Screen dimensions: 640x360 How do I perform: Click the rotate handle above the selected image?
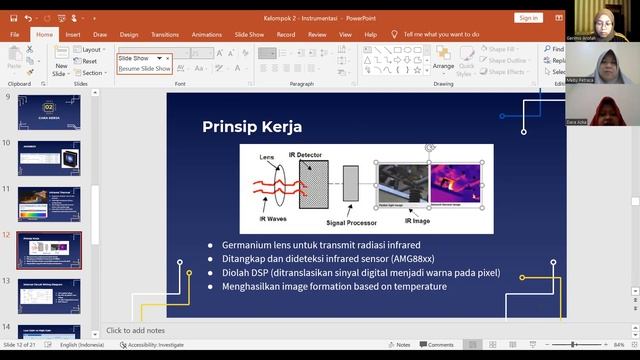[429, 147]
